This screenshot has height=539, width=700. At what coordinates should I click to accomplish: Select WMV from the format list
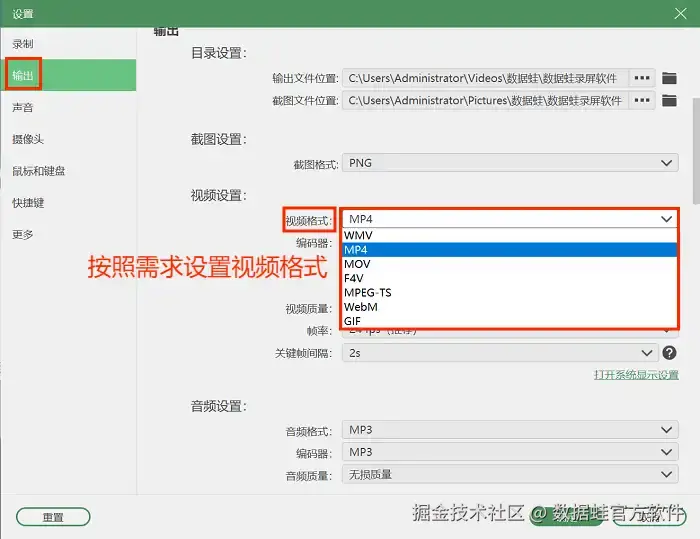tap(509, 235)
